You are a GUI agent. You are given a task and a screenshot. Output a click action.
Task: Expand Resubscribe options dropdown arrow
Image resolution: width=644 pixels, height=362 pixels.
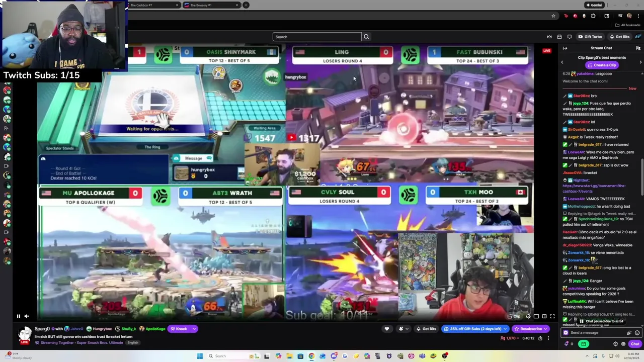click(x=546, y=329)
